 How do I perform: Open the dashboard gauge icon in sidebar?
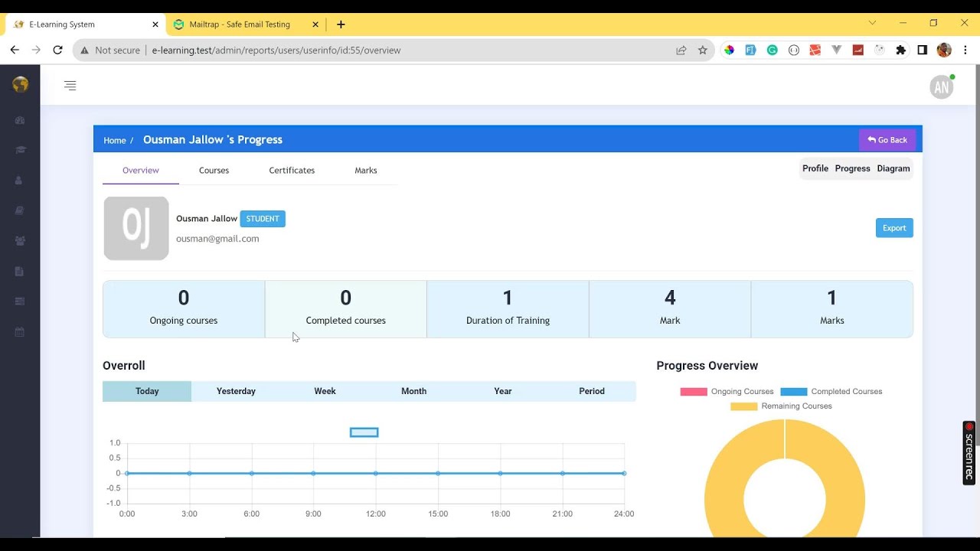[x=20, y=120]
